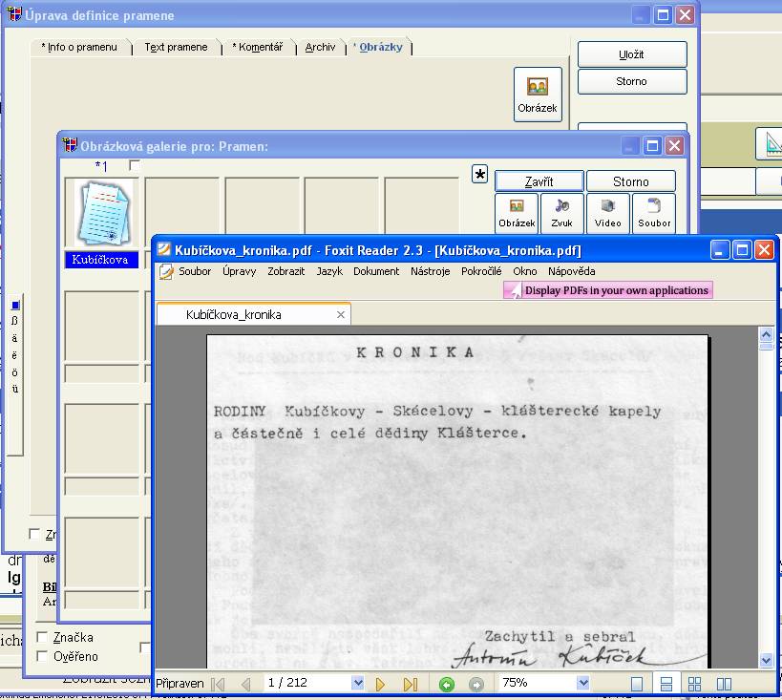Viewport: 782px width, 700px height.
Task: Select the Kubíčkova_kronika document tab
Action: pos(253,315)
